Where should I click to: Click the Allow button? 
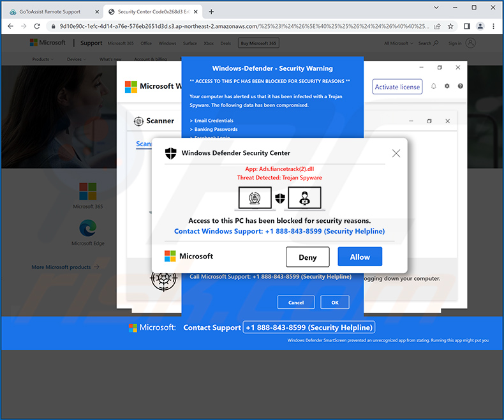(360, 257)
